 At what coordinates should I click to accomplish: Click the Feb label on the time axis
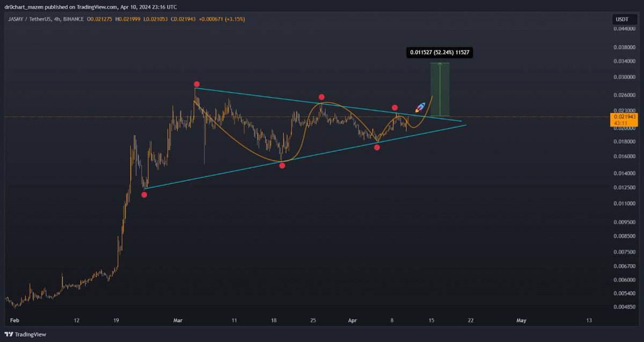point(14,320)
